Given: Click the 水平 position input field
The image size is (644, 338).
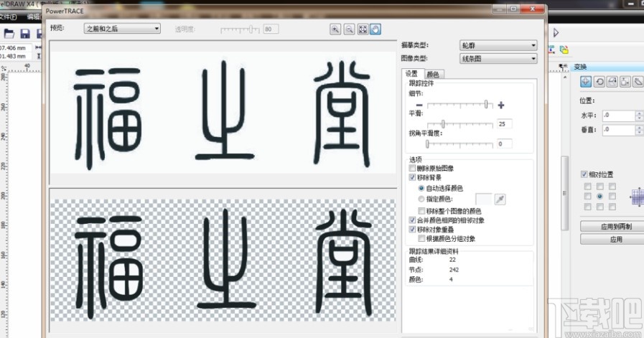Looking at the screenshot, I should pyautogui.click(x=619, y=116).
